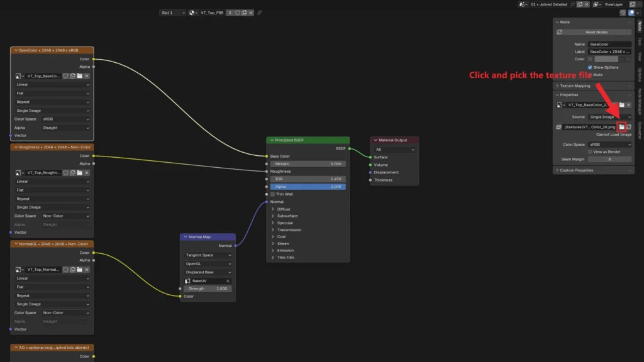Toggle fake user shield in Roughness node
Viewport: 644px width, 362px height.
65,173
